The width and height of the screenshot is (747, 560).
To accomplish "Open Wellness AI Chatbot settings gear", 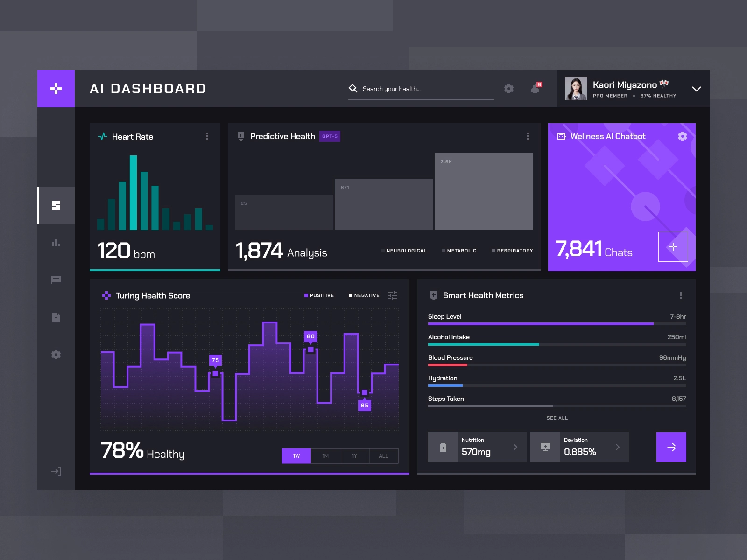I will point(683,136).
